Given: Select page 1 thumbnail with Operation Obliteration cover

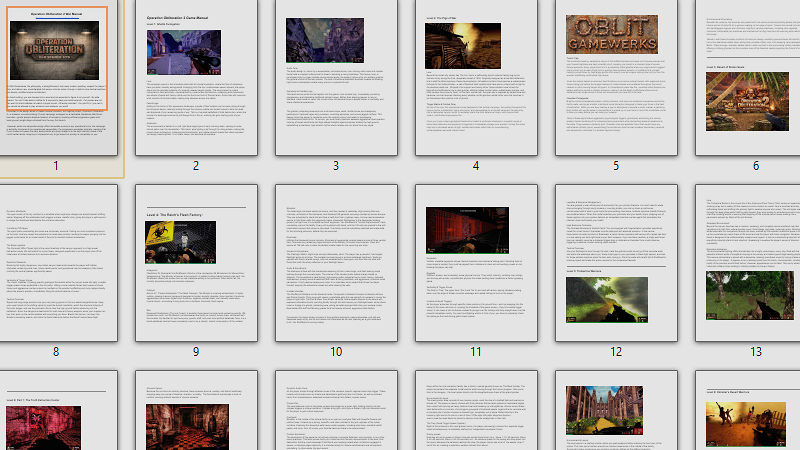Looking at the screenshot, I should coord(56,78).
